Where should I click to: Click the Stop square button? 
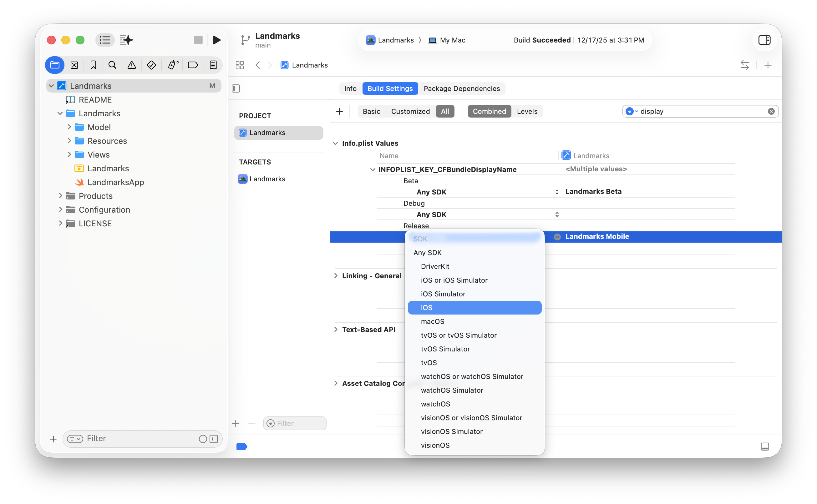pyautogui.click(x=198, y=40)
